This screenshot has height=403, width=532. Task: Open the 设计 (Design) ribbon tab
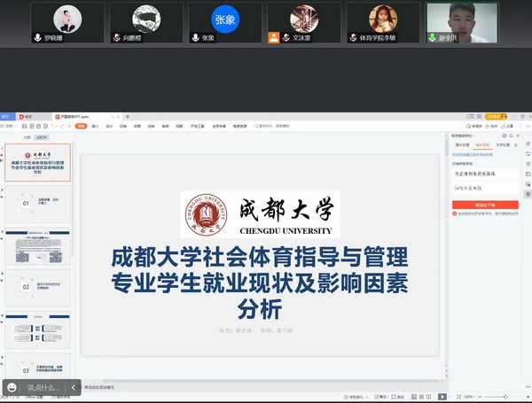coord(109,126)
